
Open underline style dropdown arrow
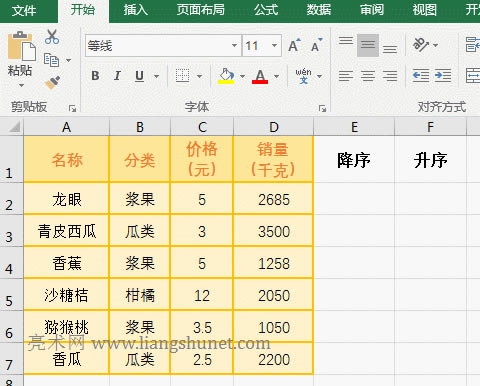click(x=156, y=76)
